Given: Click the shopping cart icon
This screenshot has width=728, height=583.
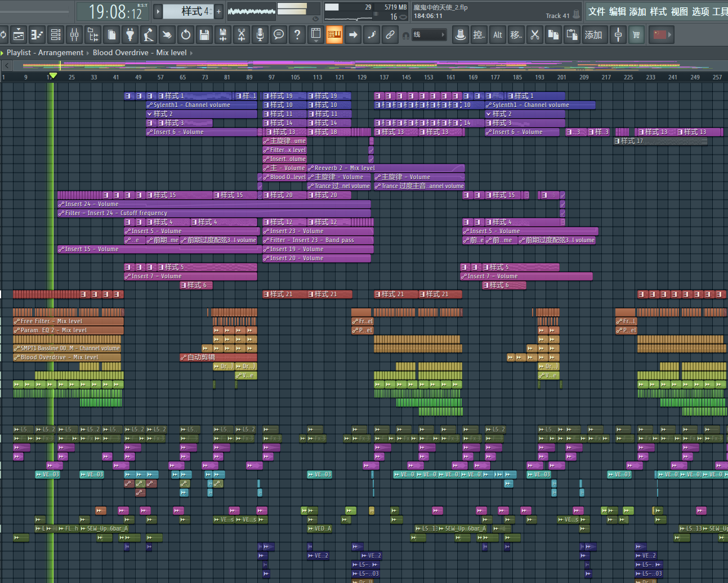Looking at the screenshot, I should 636,35.
